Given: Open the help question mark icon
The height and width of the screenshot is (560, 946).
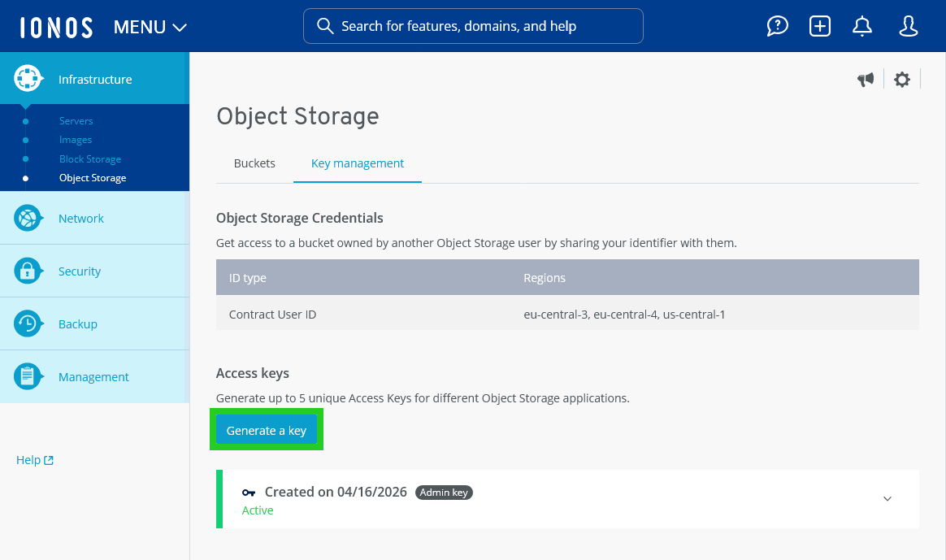Looking at the screenshot, I should click(777, 26).
